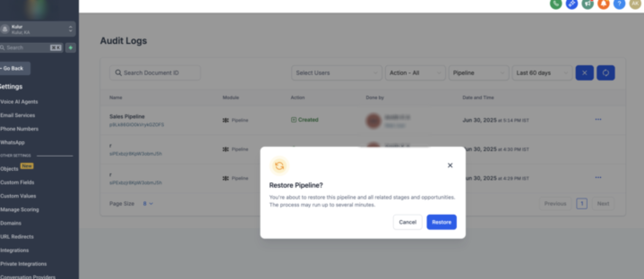Open the three-dot menu for Sales Pipeline row
The height and width of the screenshot is (279, 644).
[x=598, y=119]
